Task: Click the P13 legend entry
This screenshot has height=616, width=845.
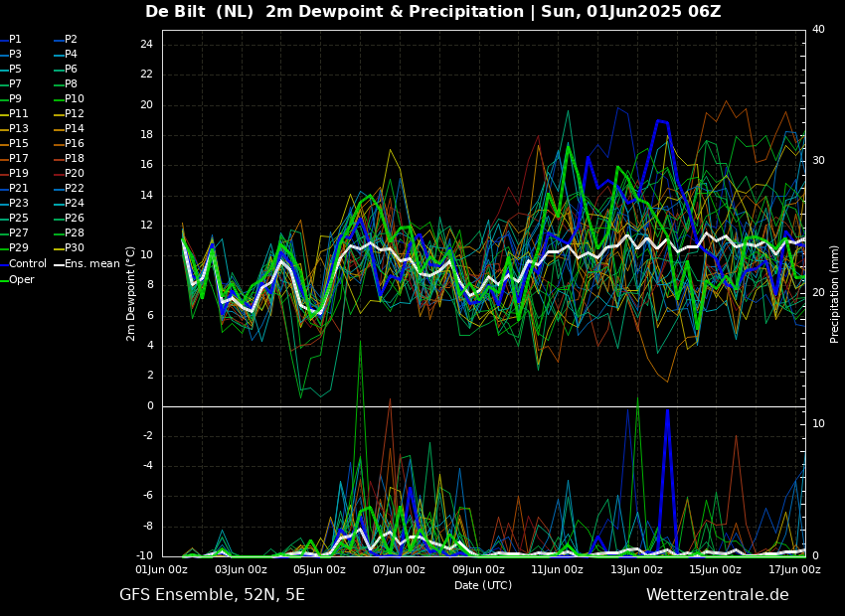Action: pyautogui.click(x=14, y=129)
